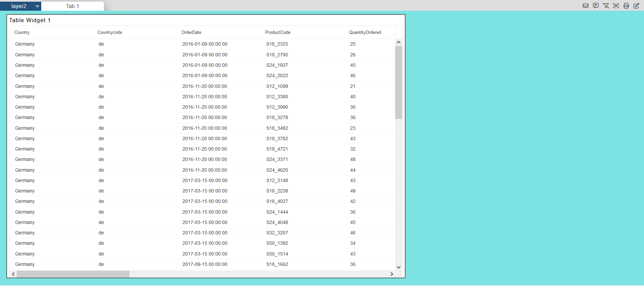Image resolution: width=644 pixels, height=286 pixels.
Task: Take a snapshot with the camera icon
Action: pyautogui.click(x=616, y=6)
